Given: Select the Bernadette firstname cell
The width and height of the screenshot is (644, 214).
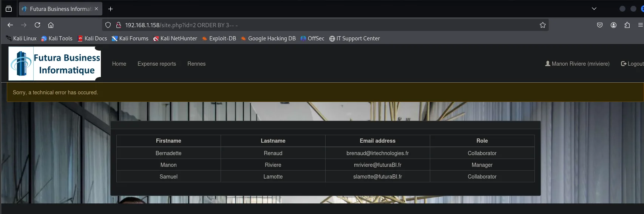Looking at the screenshot, I should click(x=168, y=153).
